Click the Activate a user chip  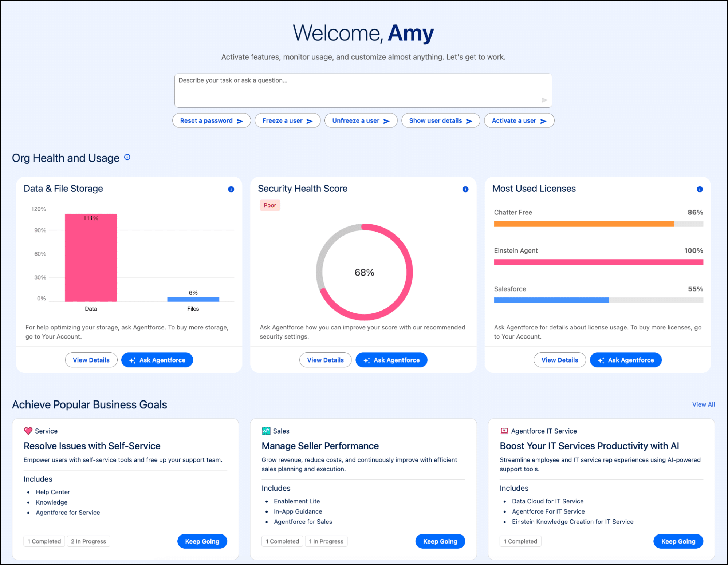tap(519, 121)
